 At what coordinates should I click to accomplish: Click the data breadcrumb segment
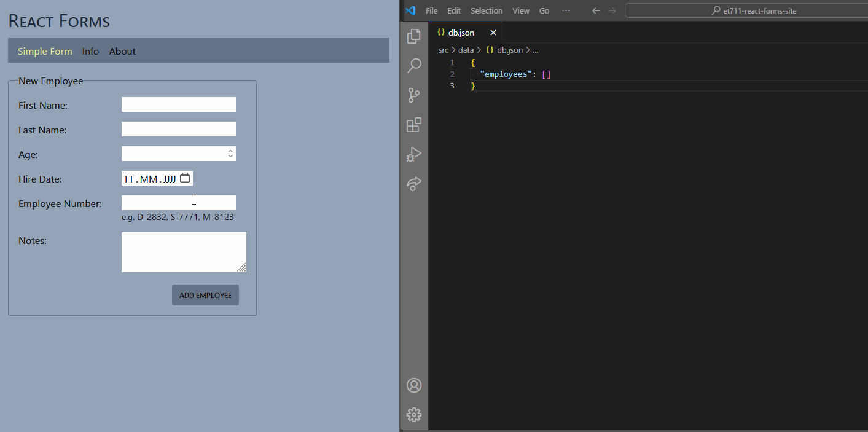point(466,50)
